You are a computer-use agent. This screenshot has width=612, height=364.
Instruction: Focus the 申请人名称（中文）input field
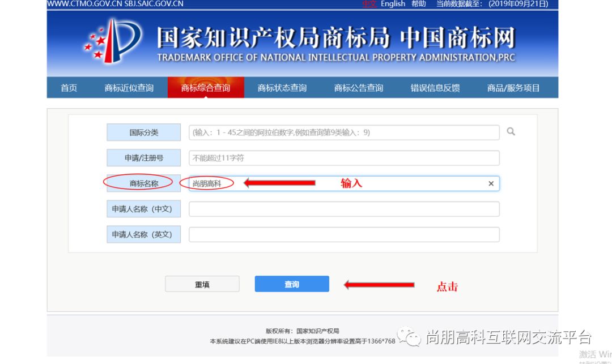coord(344,209)
